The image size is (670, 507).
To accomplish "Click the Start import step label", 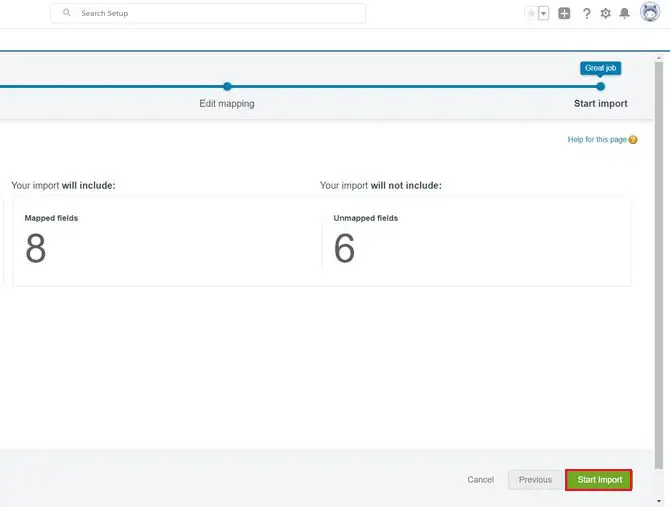I will pos(600,104).
